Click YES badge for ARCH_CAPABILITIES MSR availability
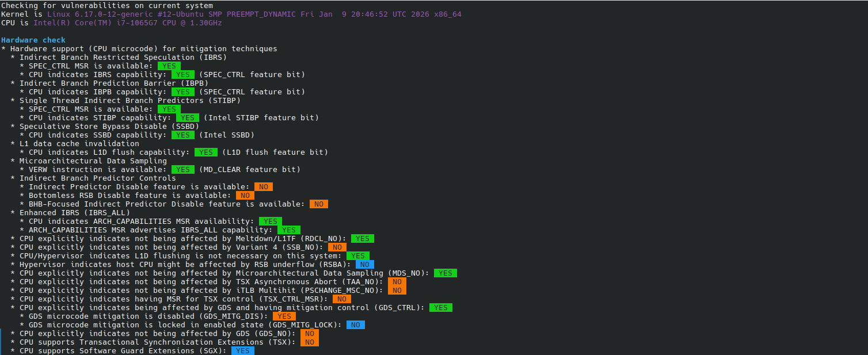 click(270, 222)
